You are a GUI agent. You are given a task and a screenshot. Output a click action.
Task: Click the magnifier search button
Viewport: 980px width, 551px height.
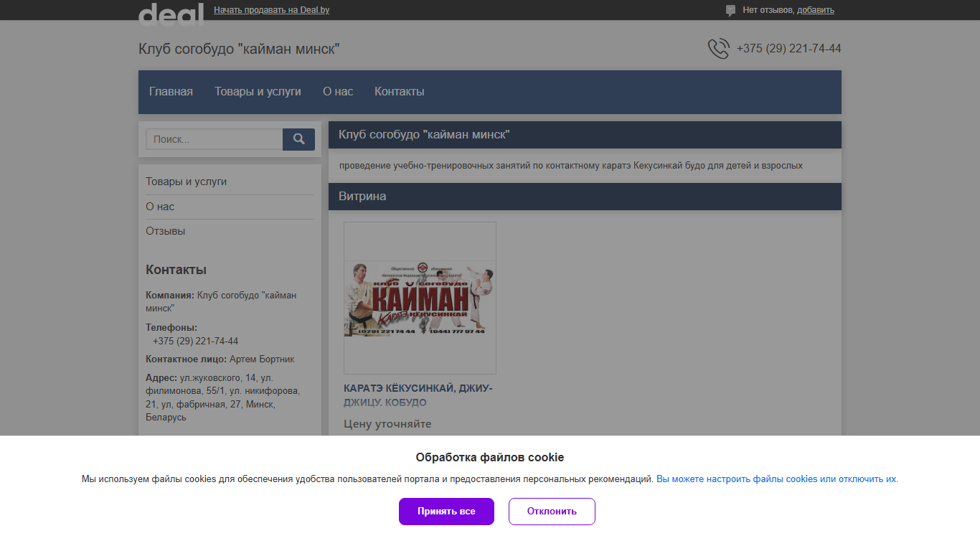click(x=298, y=139)
